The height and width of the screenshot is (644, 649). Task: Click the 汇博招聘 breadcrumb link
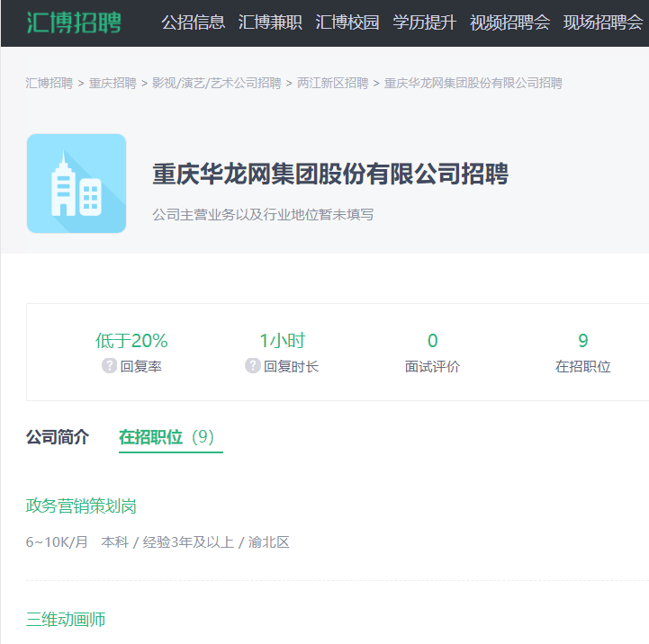[x=50, y=83]
